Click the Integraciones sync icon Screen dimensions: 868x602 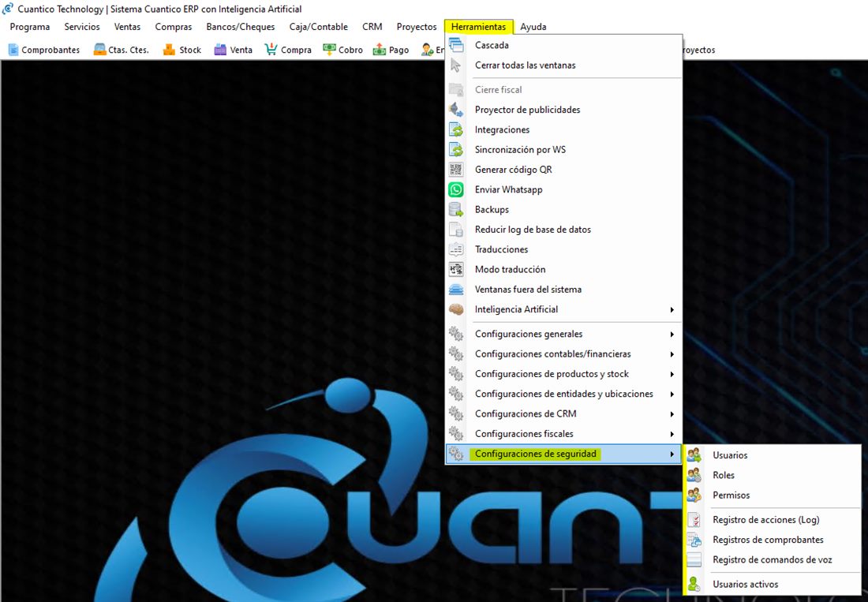456,129
